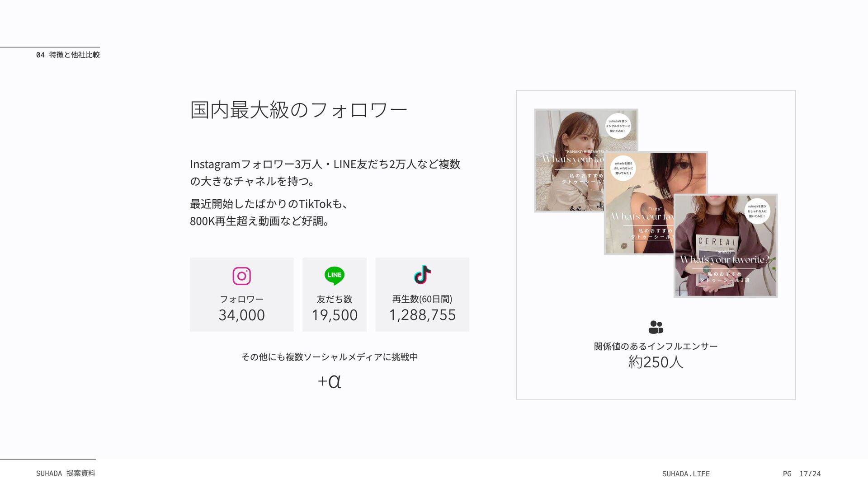Click the Instagram logo icon
This screenshot has height=488, width=868.
click(x=241, y=276)
